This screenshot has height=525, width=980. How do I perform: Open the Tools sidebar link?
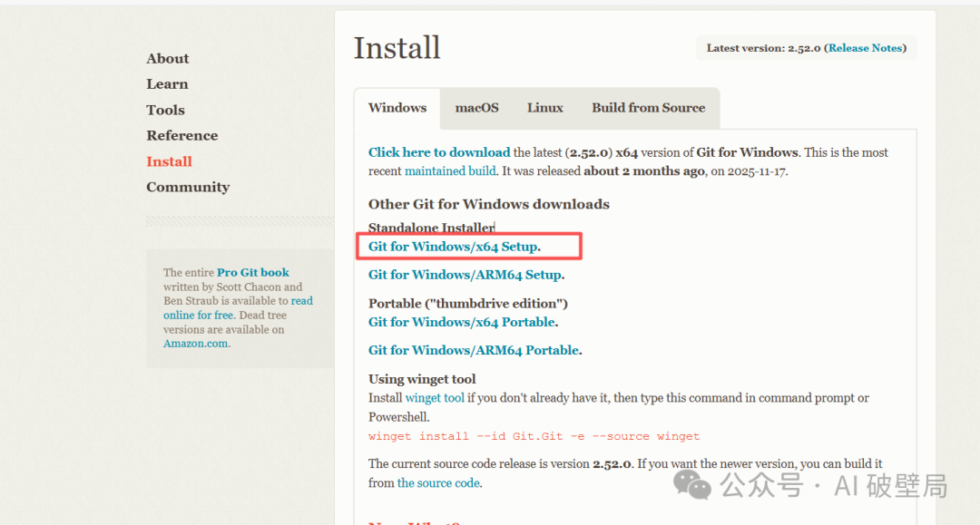tap(166, 110)
